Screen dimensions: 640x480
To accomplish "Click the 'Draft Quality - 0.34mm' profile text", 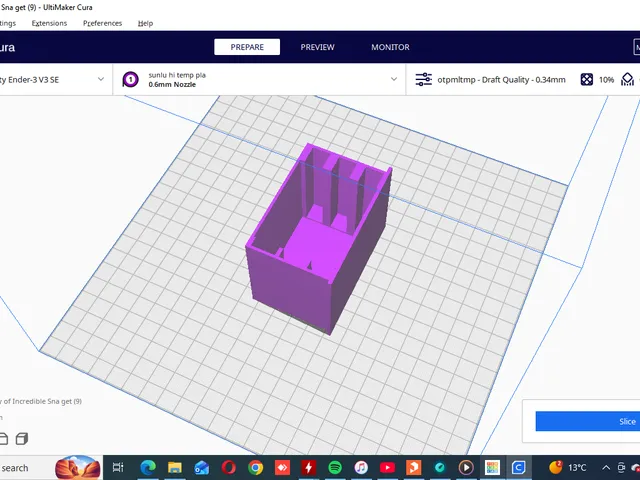I will (524, 80).
